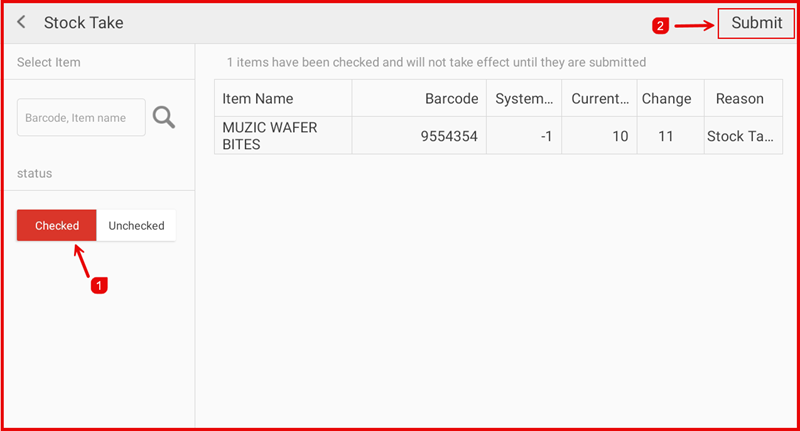Image resolution: width=800 pixels, height=431 pixels.
Task: Click the Select Item label
Action: tap(49, 62)
